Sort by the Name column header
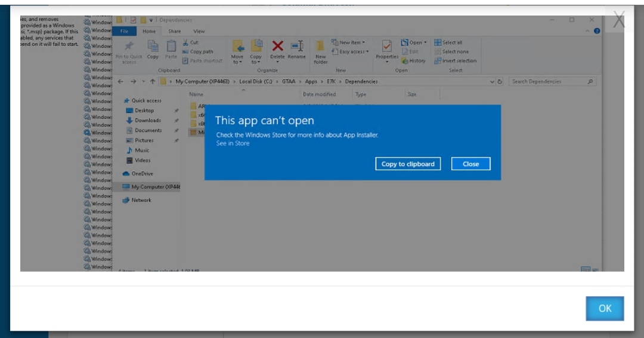 click(x=196, y=94)
